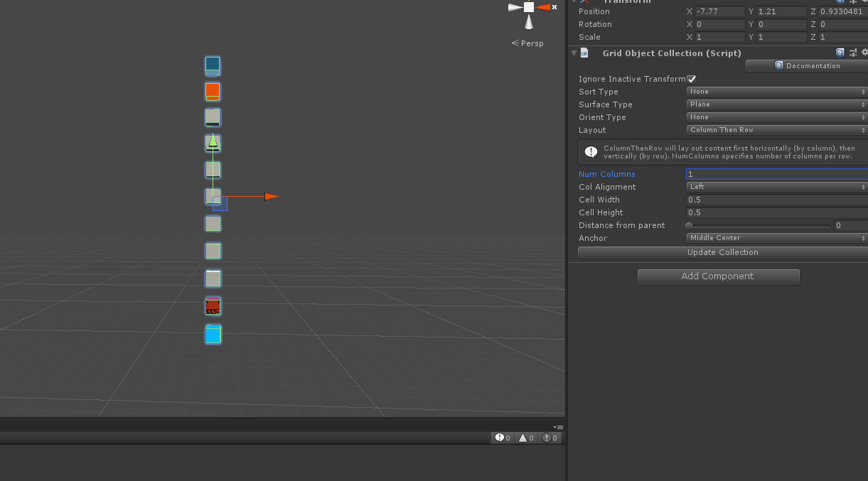
Task: Click the left white cone of scene gizmo
Action: pyautogui.click(x=515, y=7)
